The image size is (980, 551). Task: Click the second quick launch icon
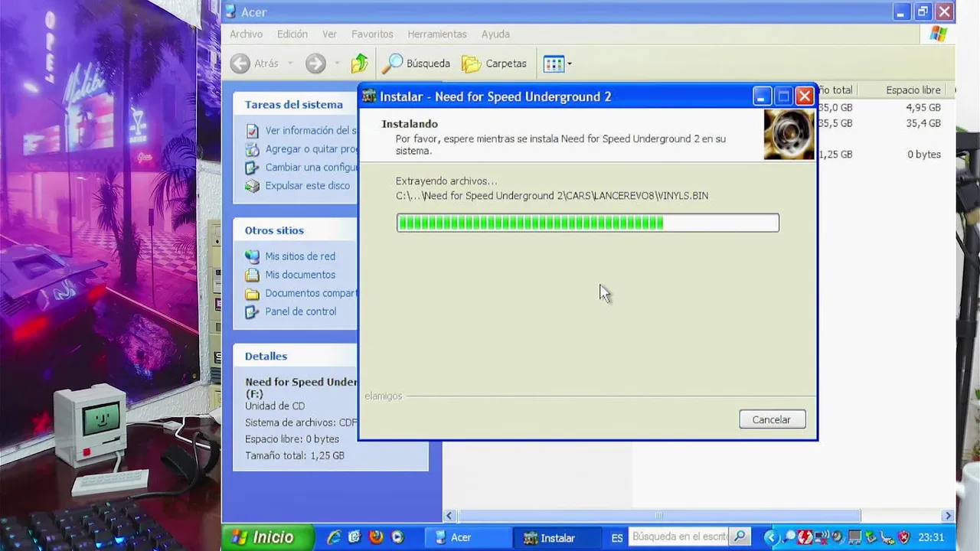point(354,537)
